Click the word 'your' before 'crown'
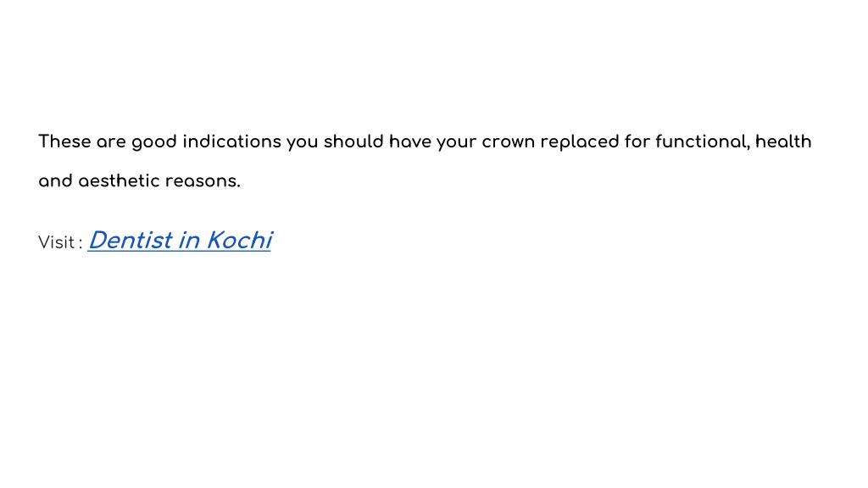868x488 pixels. [x=457, y=143]
